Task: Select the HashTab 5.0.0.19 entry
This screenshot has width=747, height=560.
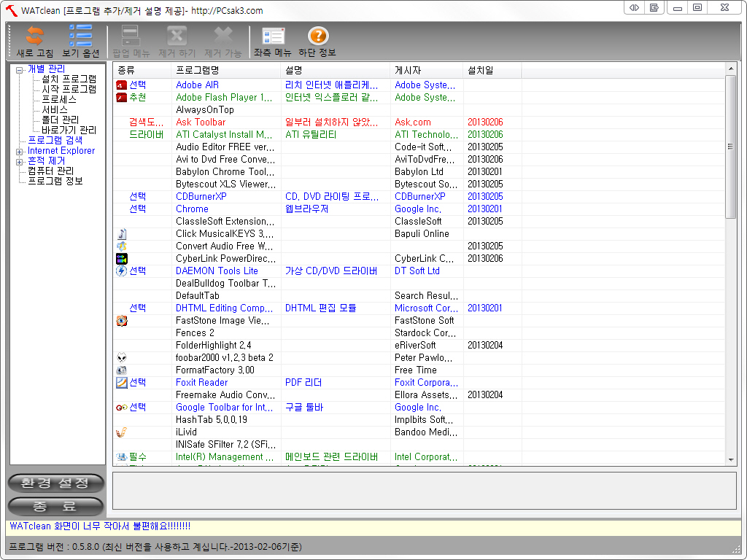Action: tap(211, 419)
